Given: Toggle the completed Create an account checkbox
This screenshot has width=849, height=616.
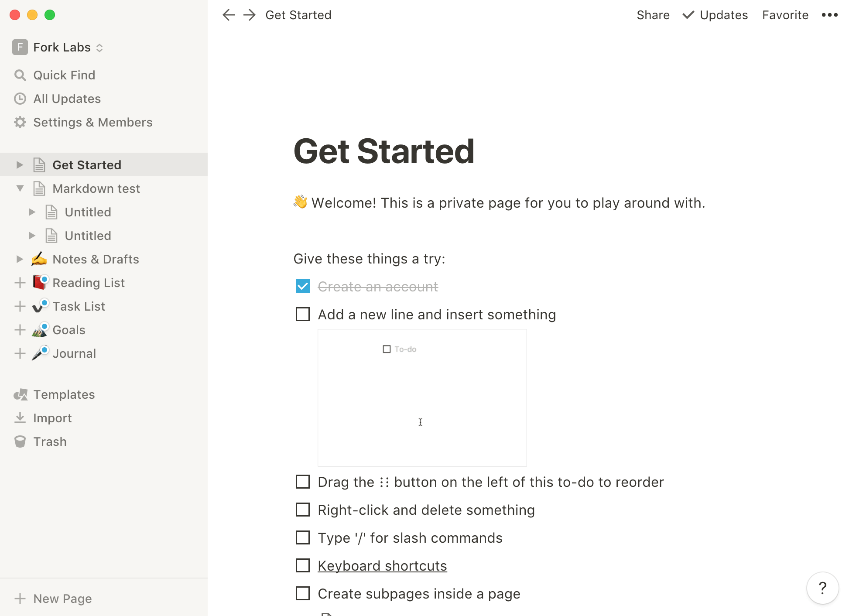Looking at the screenshot, I should click(302, 287).
